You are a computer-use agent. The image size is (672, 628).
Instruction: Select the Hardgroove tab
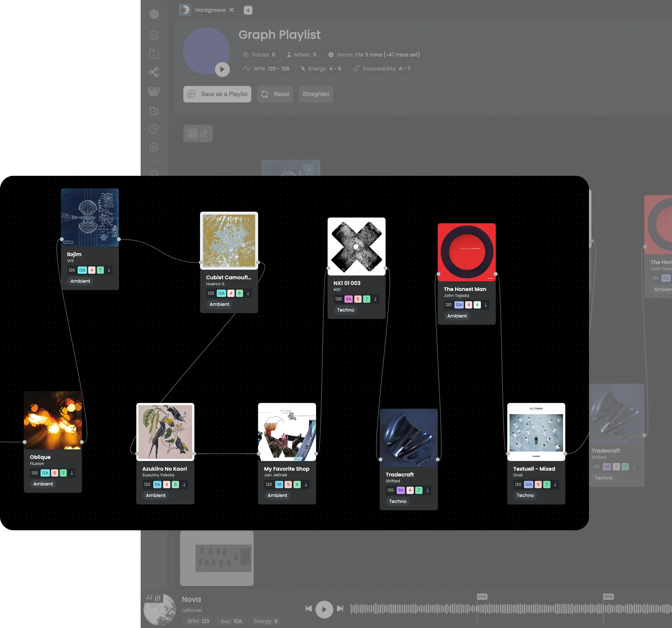click(210, 10)
